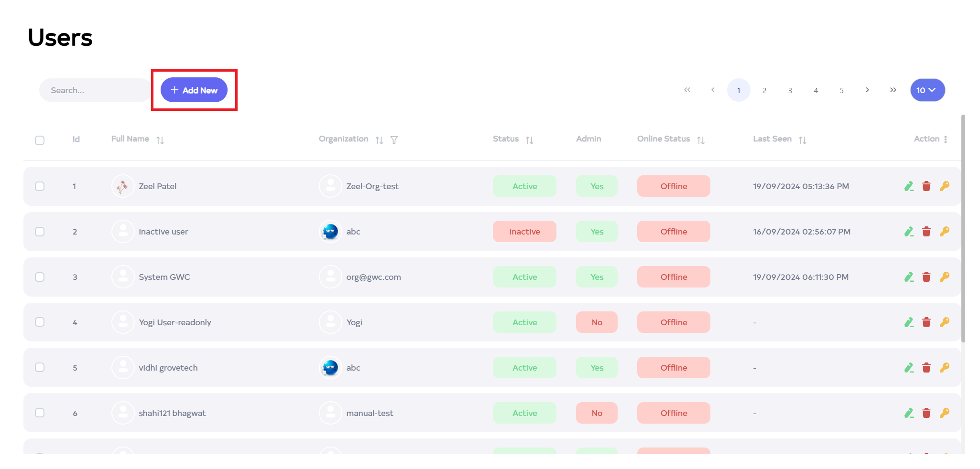Click trash icon for Yogi User-readonly

click(x=926, y=322)
